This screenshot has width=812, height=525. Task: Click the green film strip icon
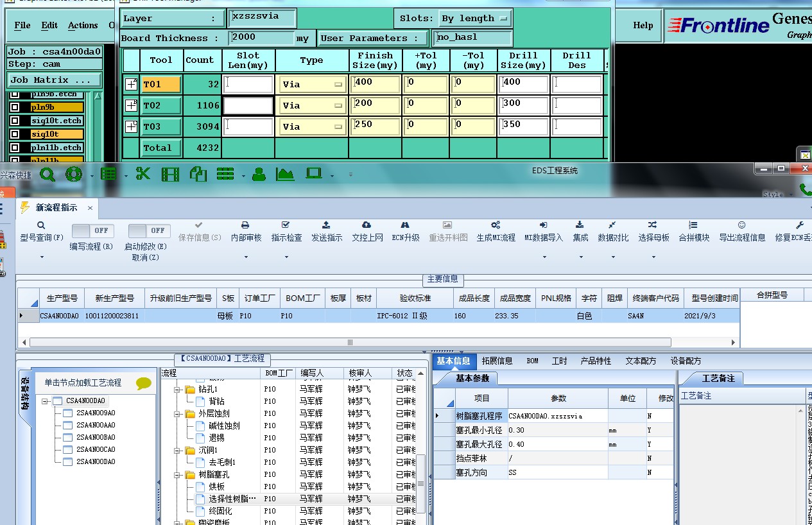(x=170, y=174)
